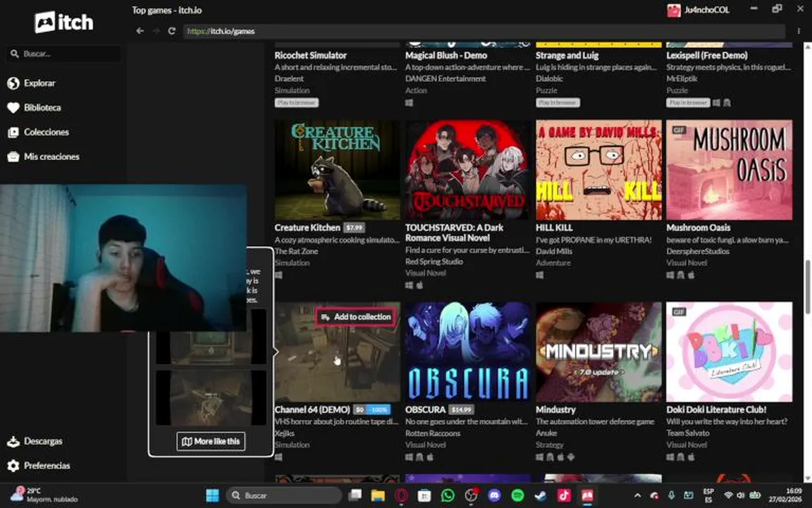Image resolution: width=812 pixels, height=508 pixels.
Task: Click Windows platform icon under Magical Blush
Action: pyautogui.click(x=409, y=102)
